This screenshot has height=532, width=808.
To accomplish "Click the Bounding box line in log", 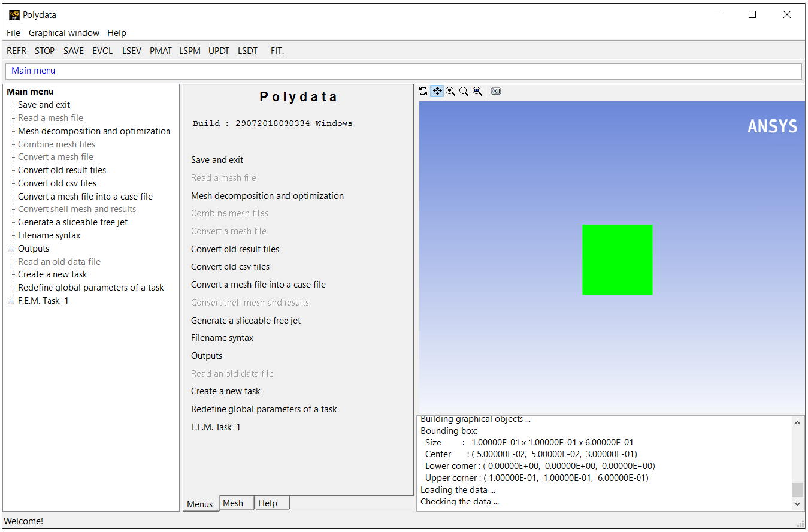I will click(449, 431).
